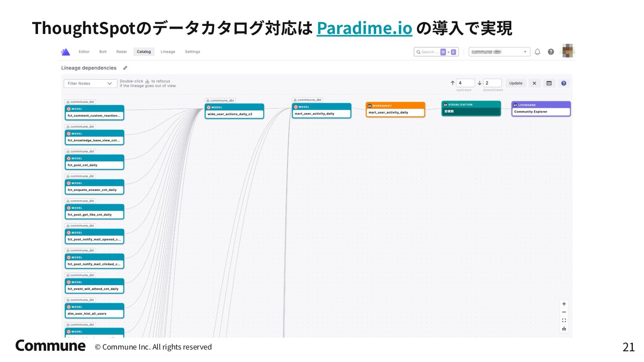Click the Paradime logo icon

(x=66, y=52)
